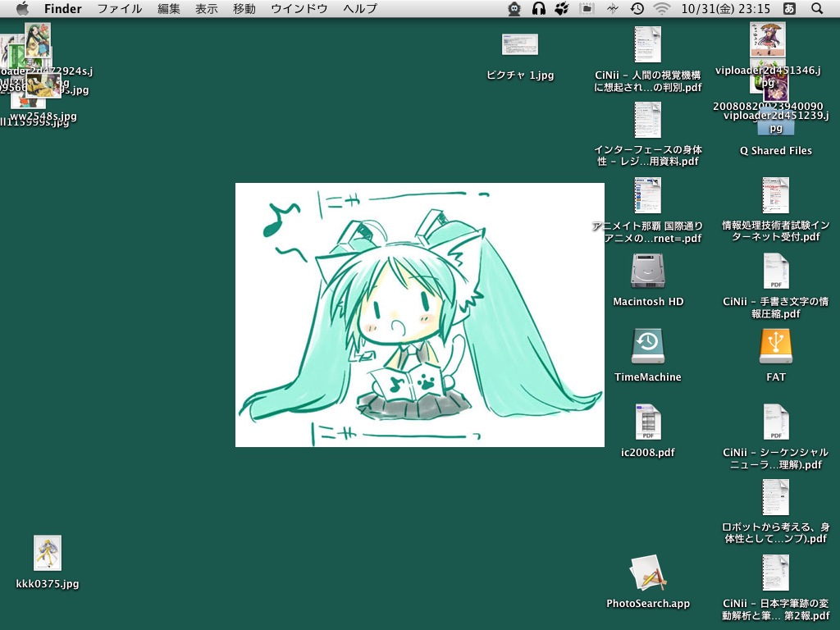Click the viploader2d451239.jpg file name
This screenshot has width=840, height=630.
tap(776, 121)
